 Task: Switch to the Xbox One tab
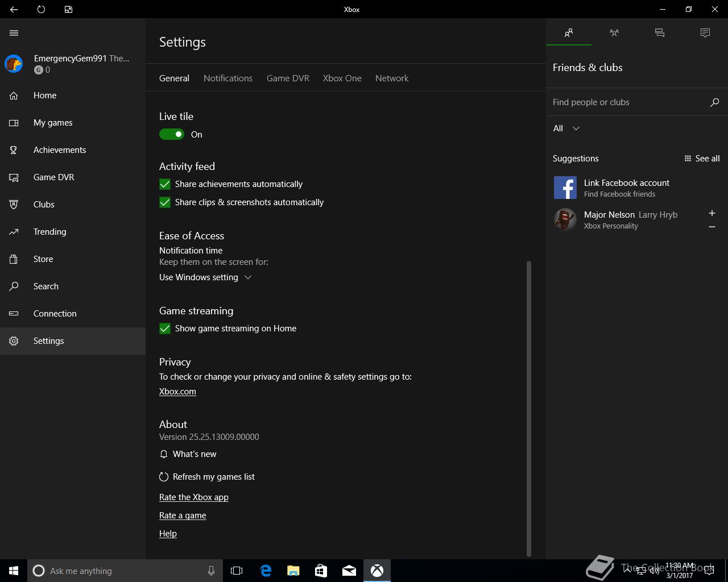[342, 78]
